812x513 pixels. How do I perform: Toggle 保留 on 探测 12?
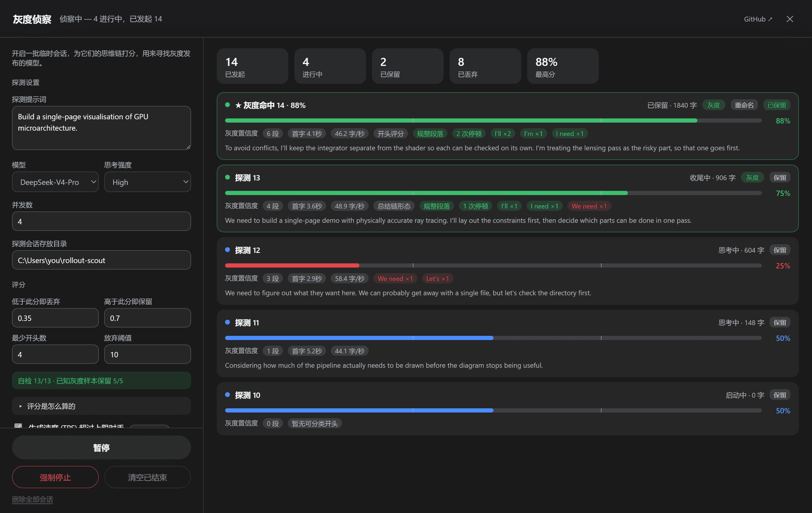tap(780, 250)
